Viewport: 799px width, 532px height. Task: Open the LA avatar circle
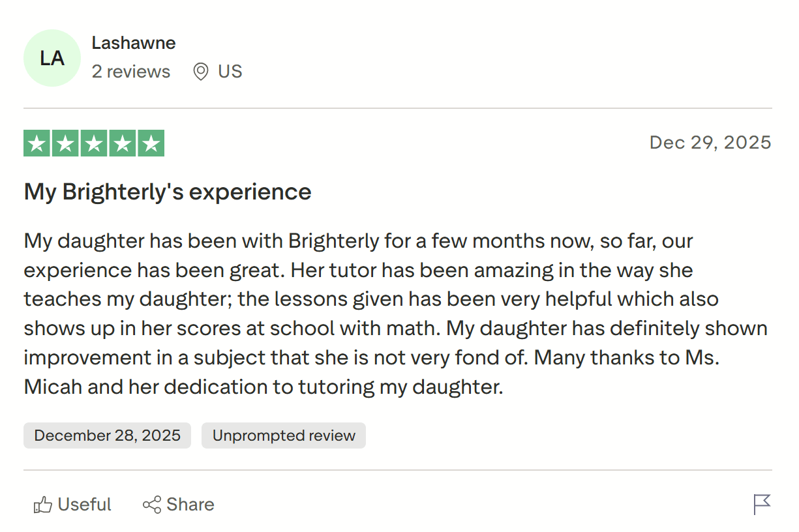click(52, 58)
